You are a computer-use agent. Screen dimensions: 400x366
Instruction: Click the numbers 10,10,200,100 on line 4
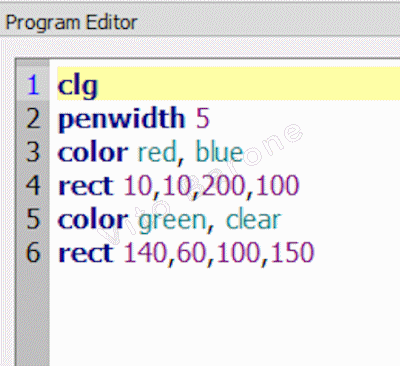coord(212,186)
